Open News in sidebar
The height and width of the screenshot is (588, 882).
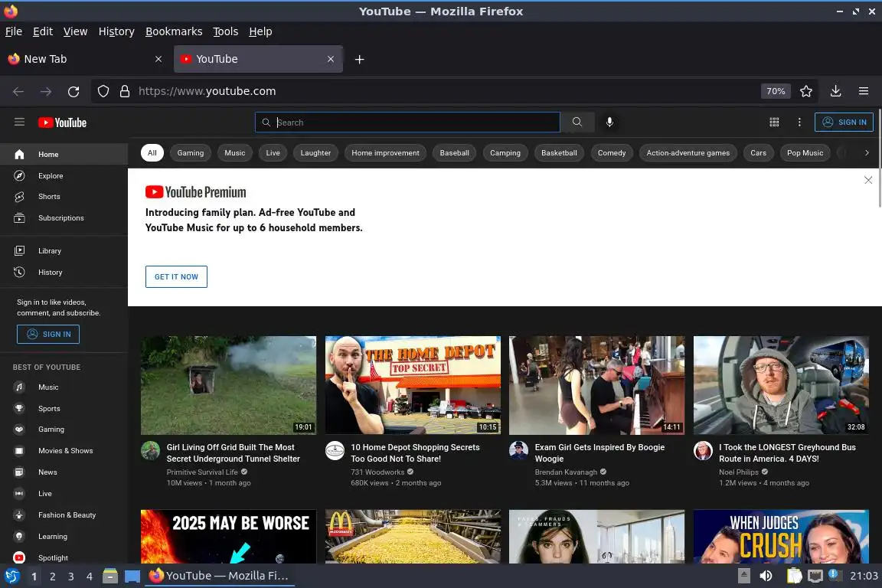(64, 472)
